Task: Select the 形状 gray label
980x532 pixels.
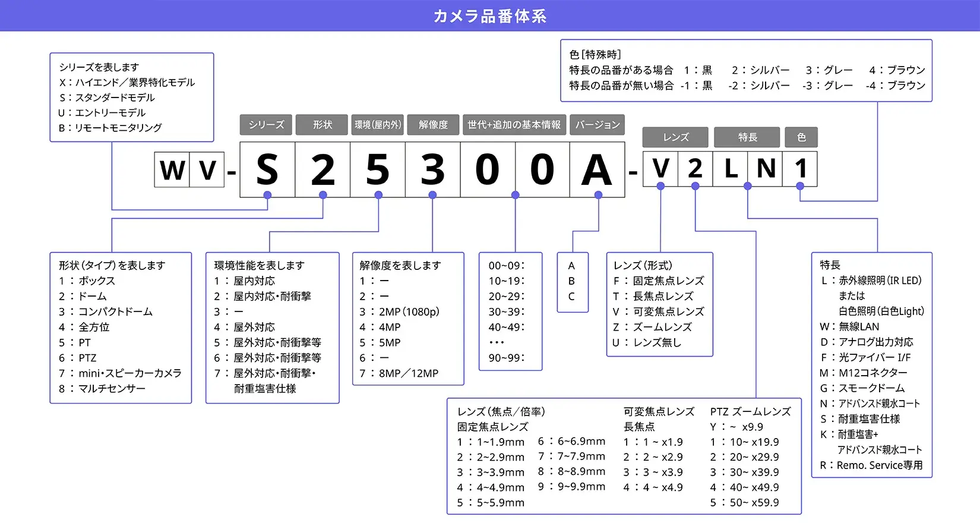Action: click(323, 125)
